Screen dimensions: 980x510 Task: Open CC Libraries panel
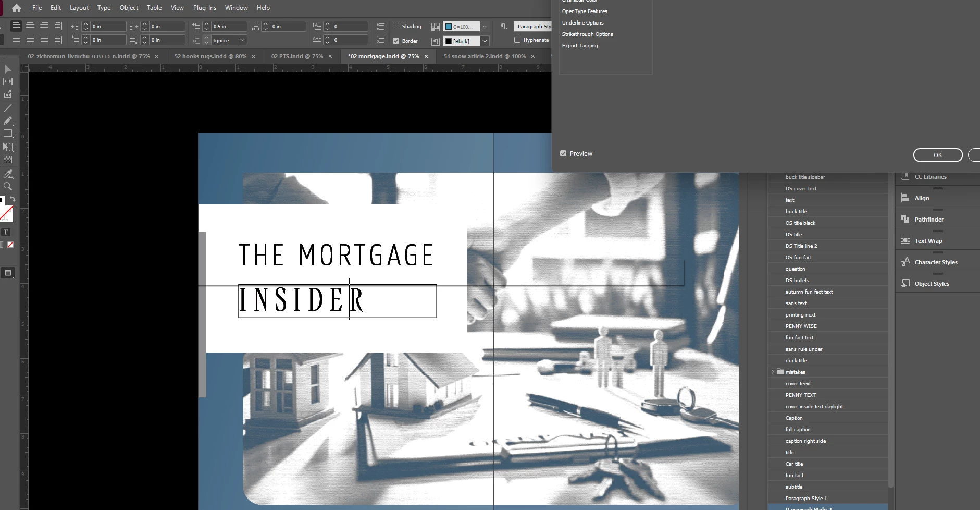[930, 177]
